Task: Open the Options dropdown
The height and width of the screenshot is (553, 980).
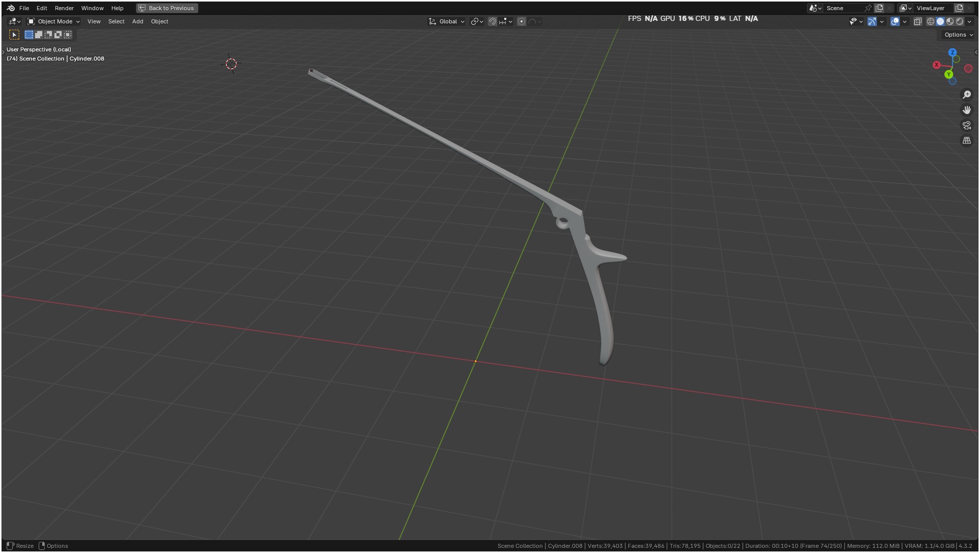Action: tap(959, 35)
